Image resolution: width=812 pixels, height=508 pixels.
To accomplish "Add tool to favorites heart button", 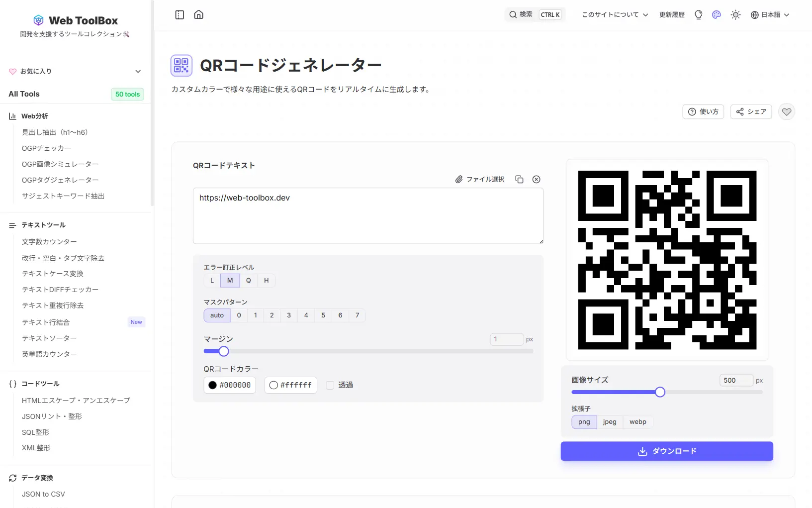I will point(787,112).
